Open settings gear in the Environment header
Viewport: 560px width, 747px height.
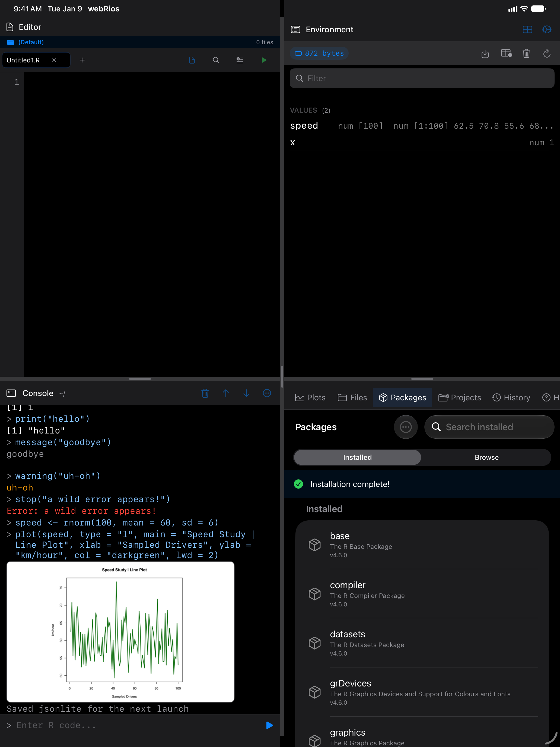click(x=547, y=30)
